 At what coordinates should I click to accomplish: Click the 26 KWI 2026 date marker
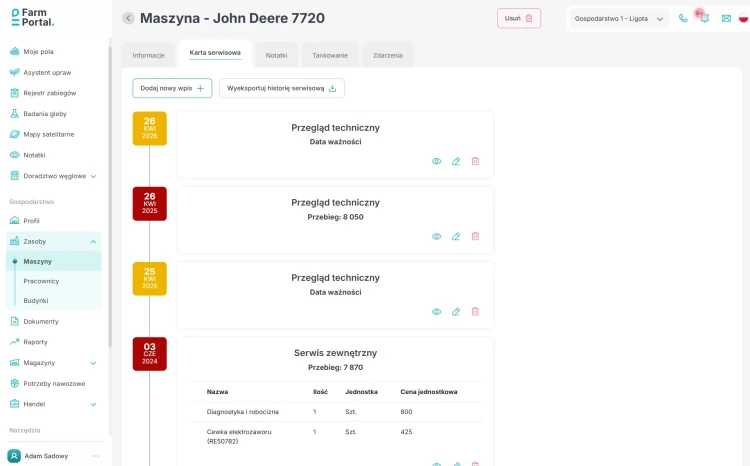(x=150, y=128)
